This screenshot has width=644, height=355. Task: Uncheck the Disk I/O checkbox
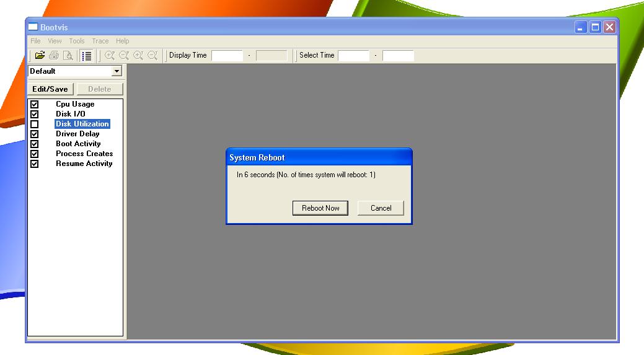pyautogui.click(x=35, y=114)
